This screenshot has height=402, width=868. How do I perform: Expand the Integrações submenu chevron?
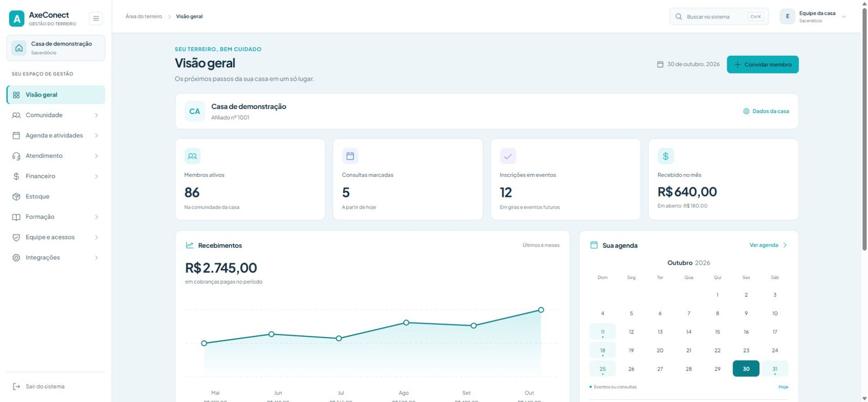coord(97,258)
